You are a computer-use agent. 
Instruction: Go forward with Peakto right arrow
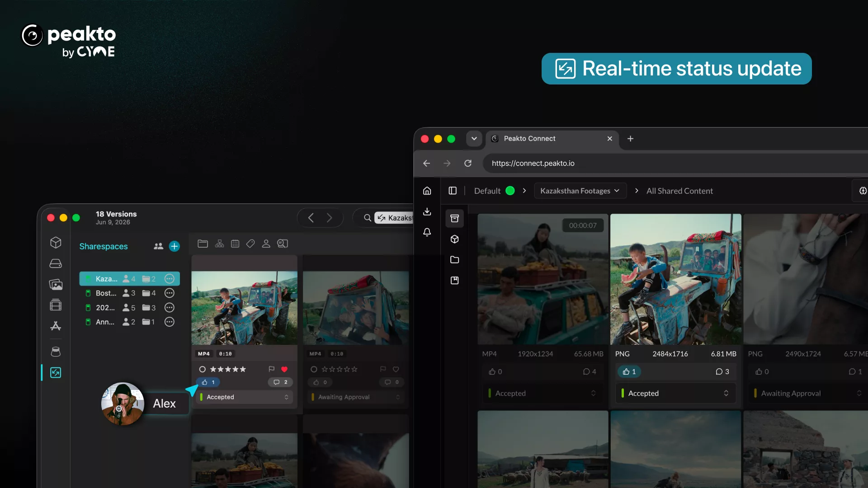[330, 218]
